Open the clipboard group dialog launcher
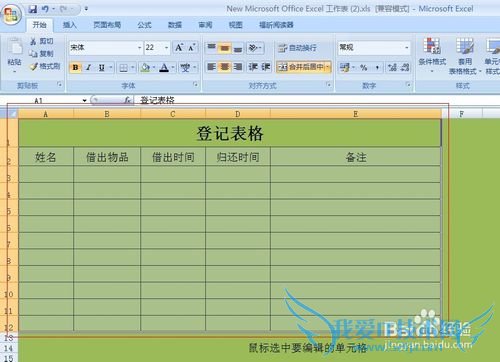 (60, 85)
